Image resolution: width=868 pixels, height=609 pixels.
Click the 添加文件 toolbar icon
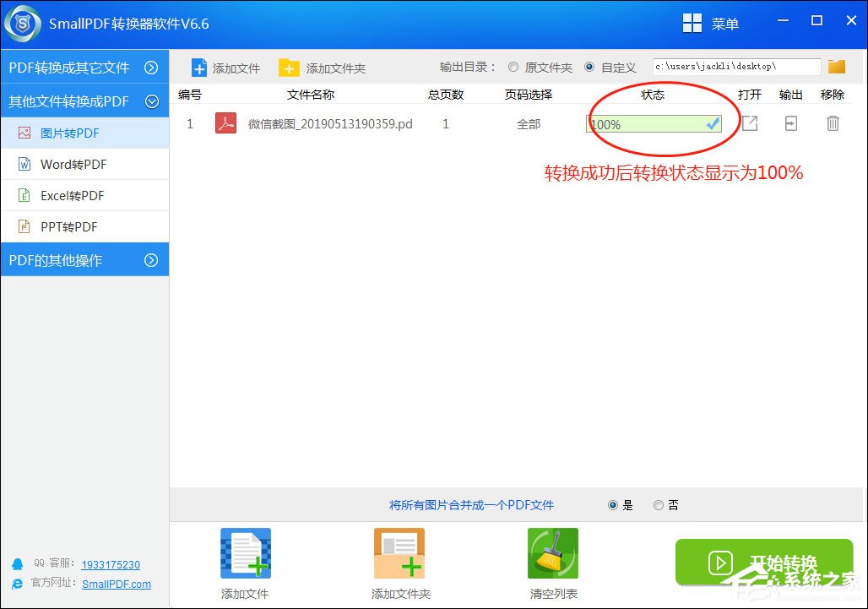click(x=225, y=67)
